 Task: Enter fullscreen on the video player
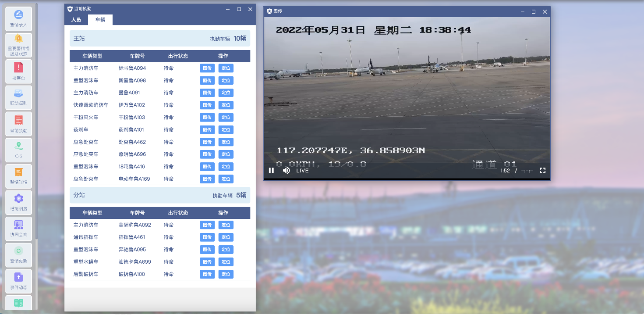(x=542, y=171)
